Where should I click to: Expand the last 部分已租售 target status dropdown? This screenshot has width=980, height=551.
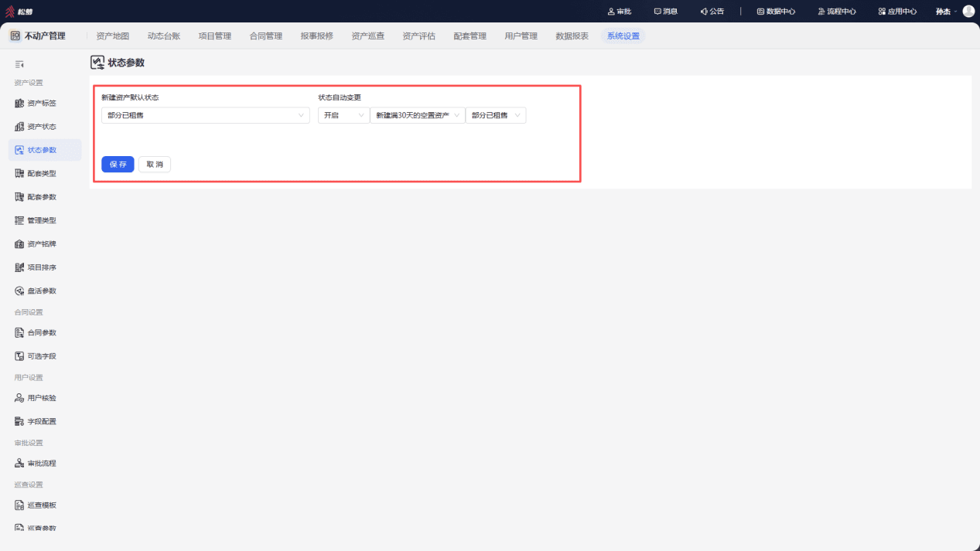click(x=496, y=115)
